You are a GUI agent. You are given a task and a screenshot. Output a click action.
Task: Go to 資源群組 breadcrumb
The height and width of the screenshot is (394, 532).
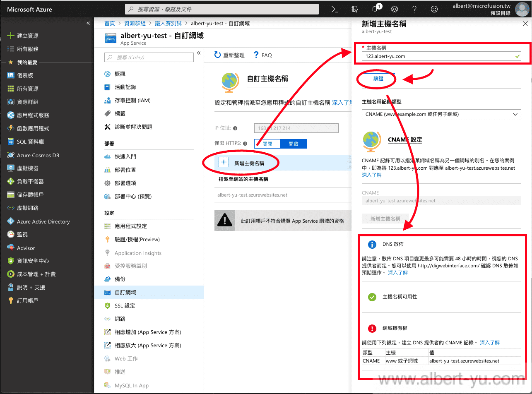tap(135, 23)
